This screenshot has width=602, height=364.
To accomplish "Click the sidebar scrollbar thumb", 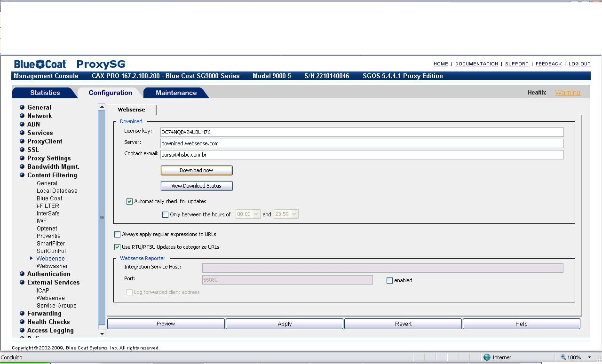I will [102, 218].
